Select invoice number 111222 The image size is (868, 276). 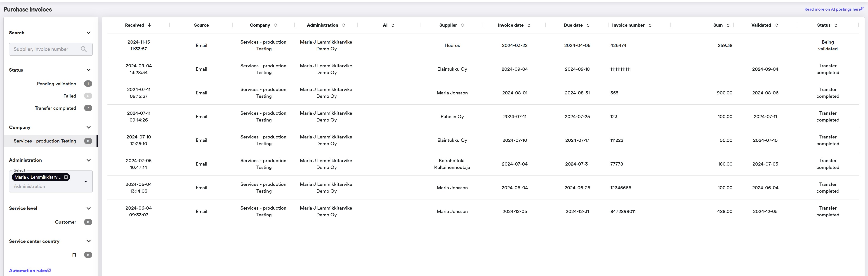point(617,140)
